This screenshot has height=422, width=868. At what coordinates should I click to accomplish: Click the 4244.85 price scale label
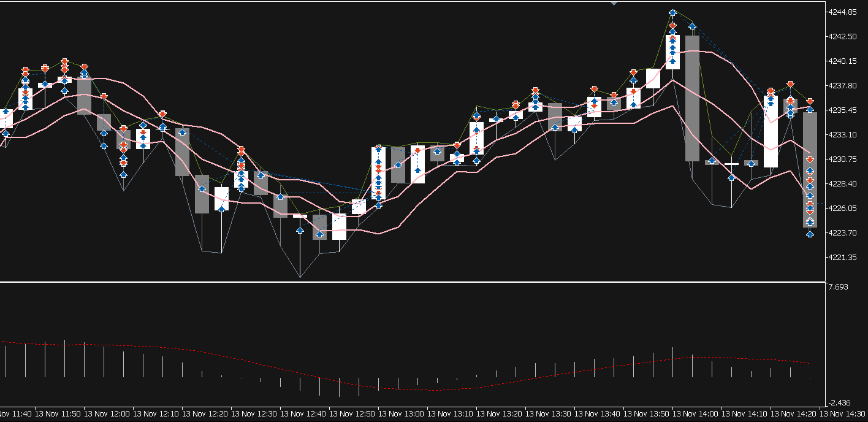coord(845,12)
